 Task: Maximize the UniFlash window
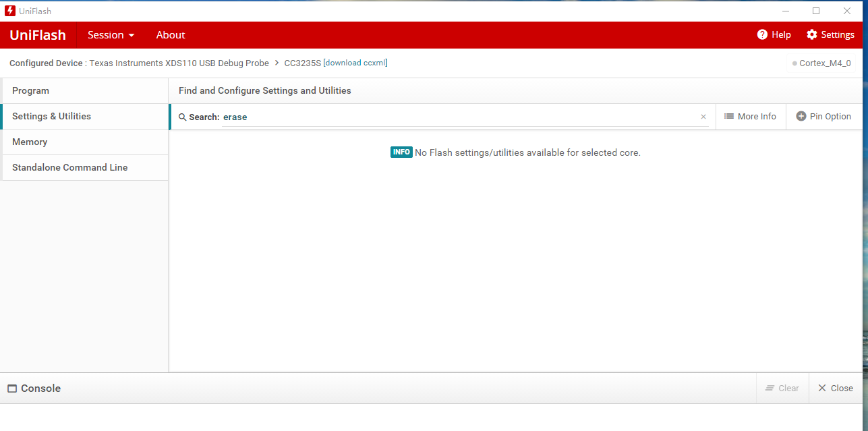pos(816,11)
